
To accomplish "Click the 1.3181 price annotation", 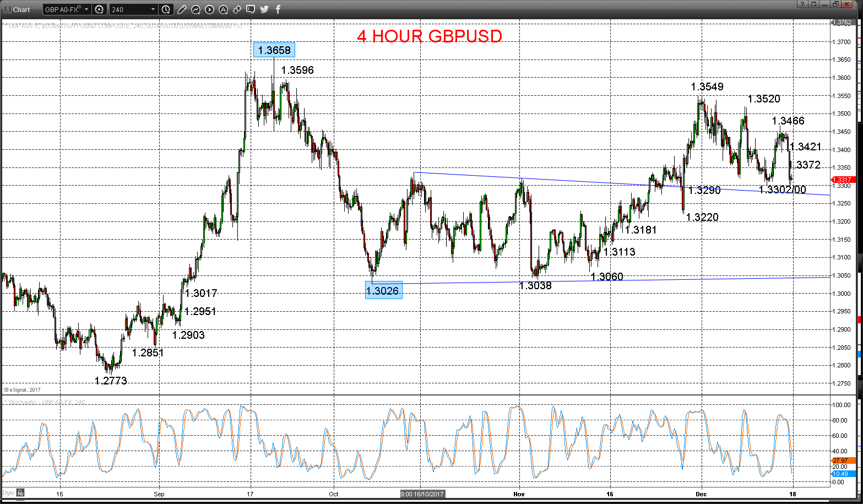I will [x=641, y=230].
